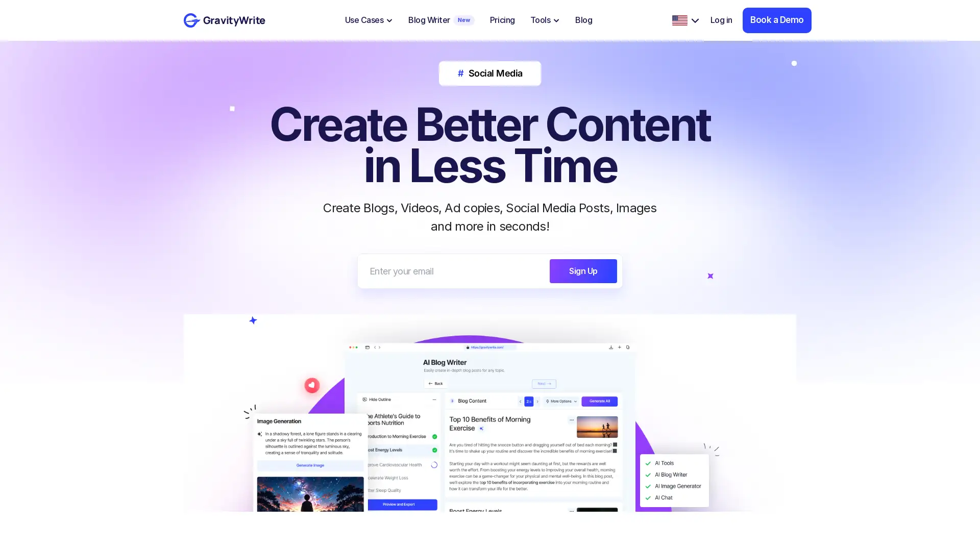Expand the Tools dropdown navigation
The width and height of the screenshot is (980, 551).
[545, 20]
